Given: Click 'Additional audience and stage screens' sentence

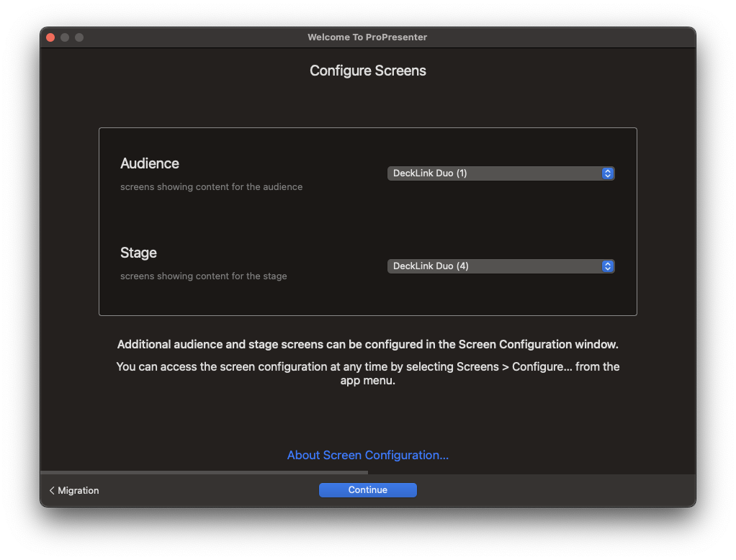Looking at the screenshot, I should [x=367, y=344].
